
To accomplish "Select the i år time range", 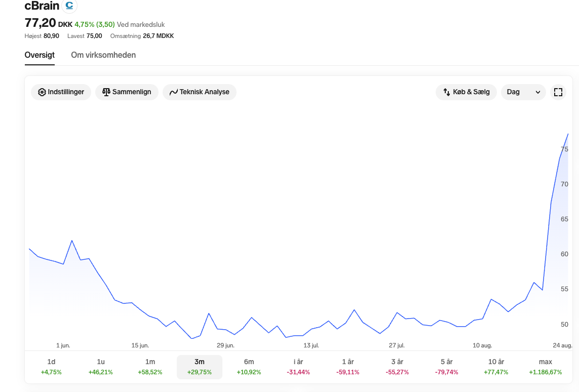I will [x=298, y=367].
